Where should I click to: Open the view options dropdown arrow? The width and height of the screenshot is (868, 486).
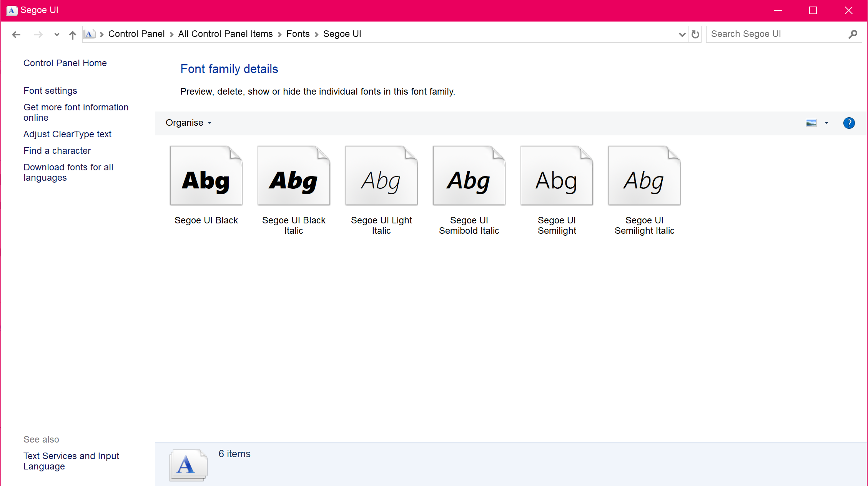pyautogui.click(x=826, y=123)
